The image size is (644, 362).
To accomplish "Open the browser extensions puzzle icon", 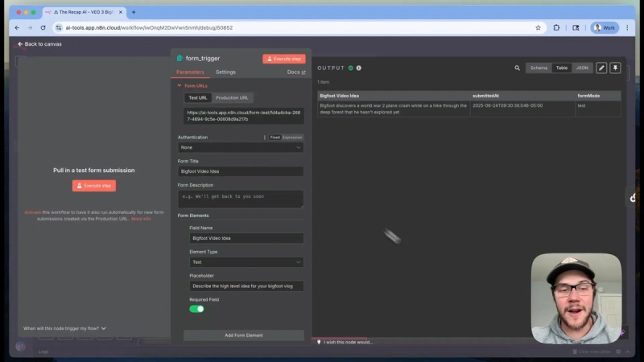I will click(x=556, y=28).
